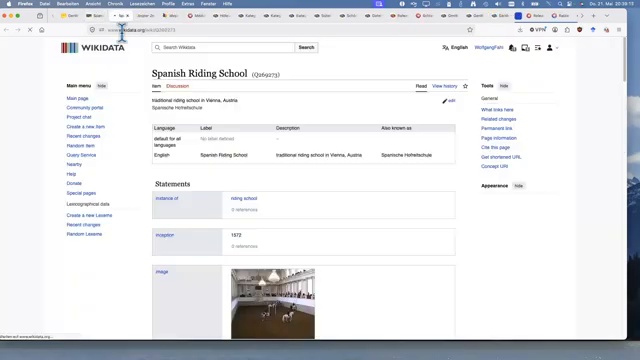Open the notices tray icon

click(525, 48)
